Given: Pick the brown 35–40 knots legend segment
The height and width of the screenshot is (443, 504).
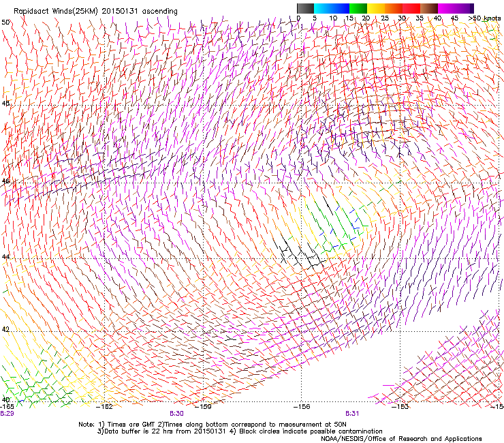Looking at the screenshot, I should pyautogui.click(x=429, y=8).
